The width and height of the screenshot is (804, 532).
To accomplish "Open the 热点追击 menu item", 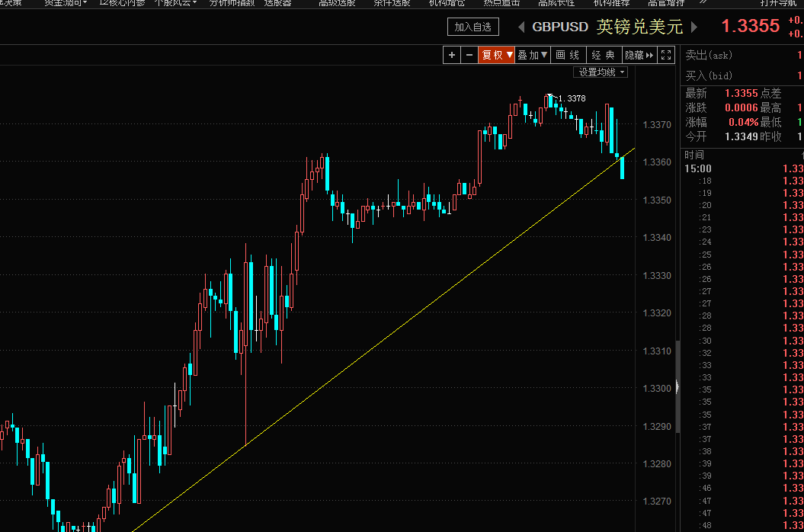I will click(501, 3).
